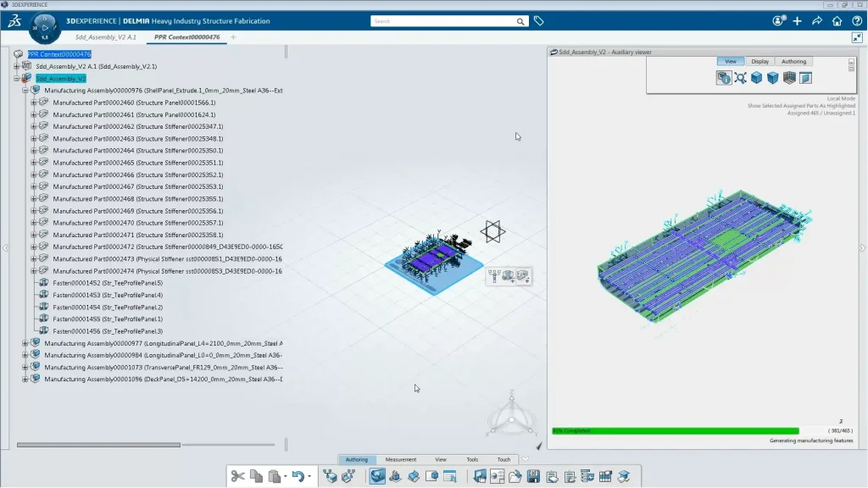Viewport: 868px width, 488px height.
Task: Click the Share arrow icon
Action: pyautogui.click(x=817, y=21)
